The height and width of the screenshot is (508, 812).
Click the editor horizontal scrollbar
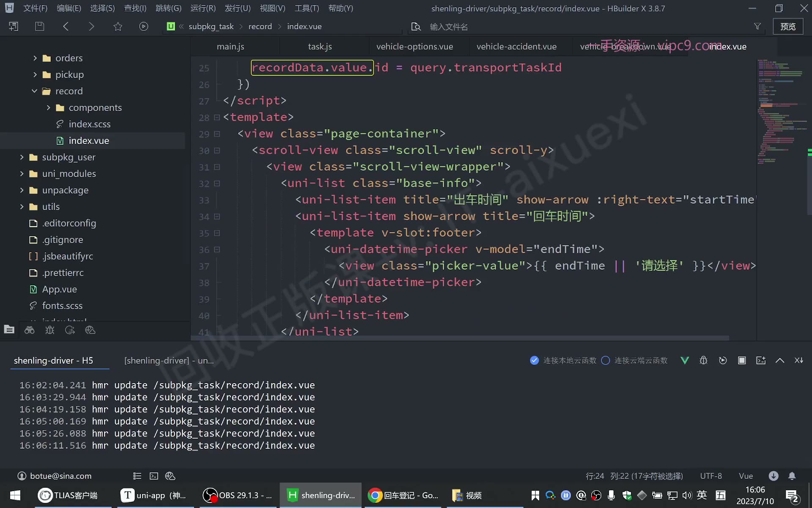point(460,338)
